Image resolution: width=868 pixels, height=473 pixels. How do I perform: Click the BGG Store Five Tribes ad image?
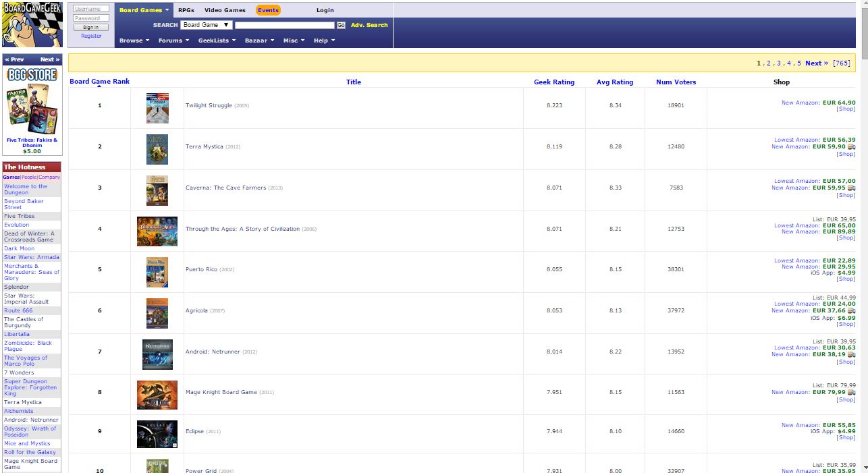click(32, 108)
